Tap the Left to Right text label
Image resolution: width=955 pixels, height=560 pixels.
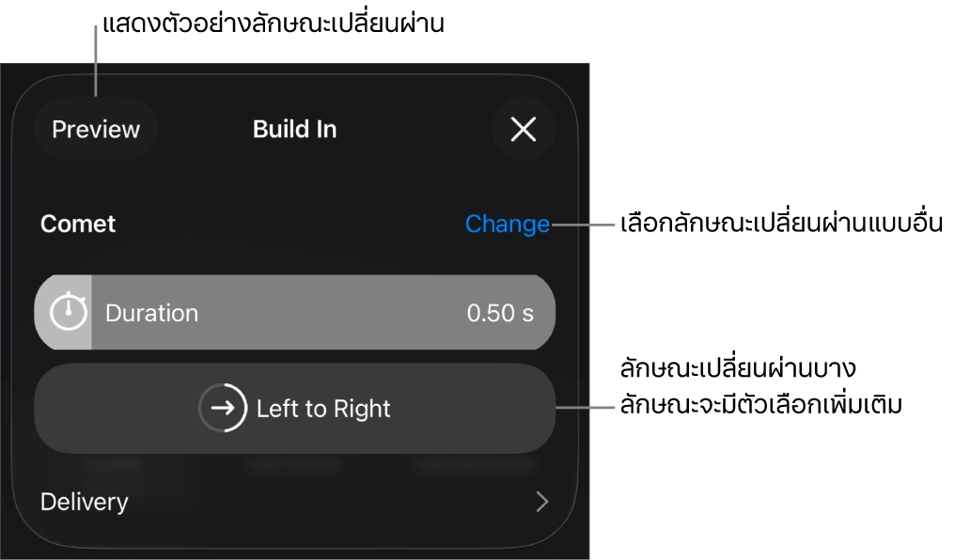[323, 409]
